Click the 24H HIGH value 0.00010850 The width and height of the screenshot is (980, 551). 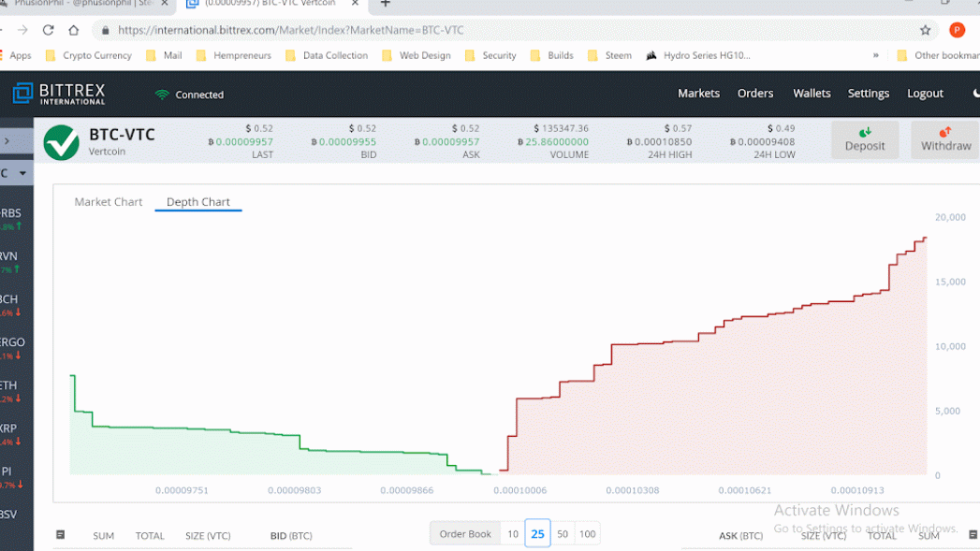pyautogui.click(x=659, y=142)
